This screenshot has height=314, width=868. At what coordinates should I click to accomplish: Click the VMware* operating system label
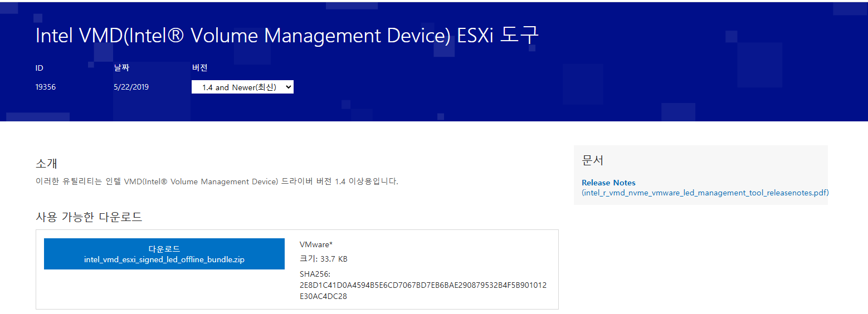click(x=316, y=244)
